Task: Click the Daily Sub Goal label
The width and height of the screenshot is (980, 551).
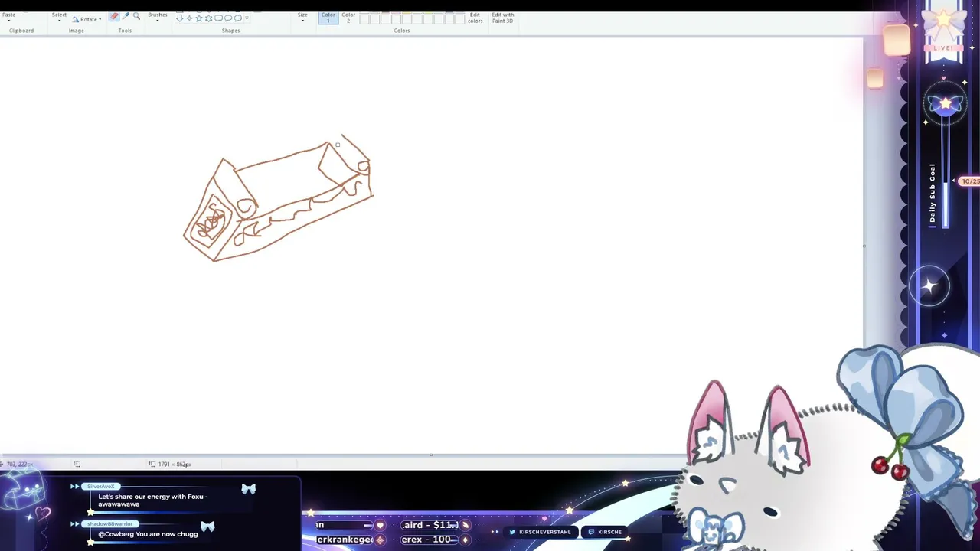Action: coord(933,193)
